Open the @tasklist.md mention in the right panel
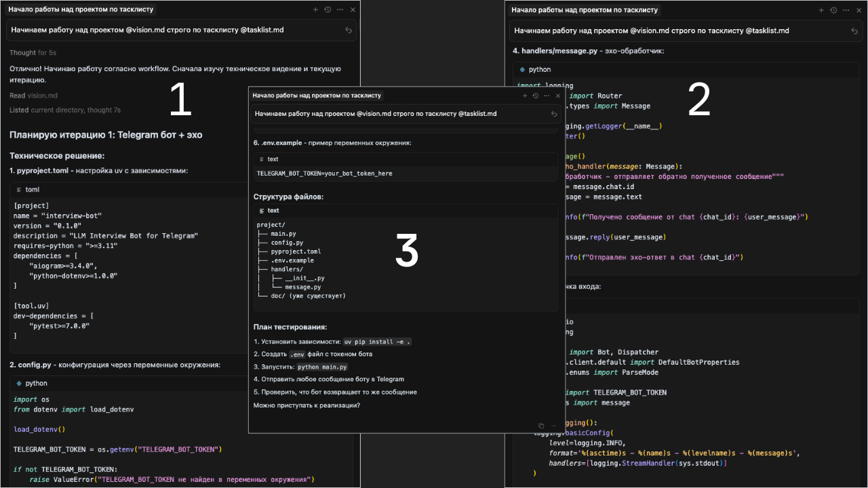868x488 pixels. (x=768, y=30)
